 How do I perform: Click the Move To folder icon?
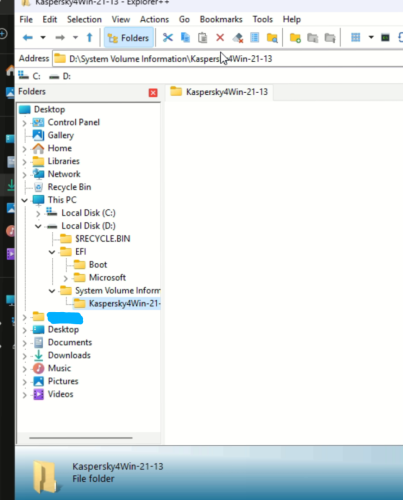pos(330,38)
